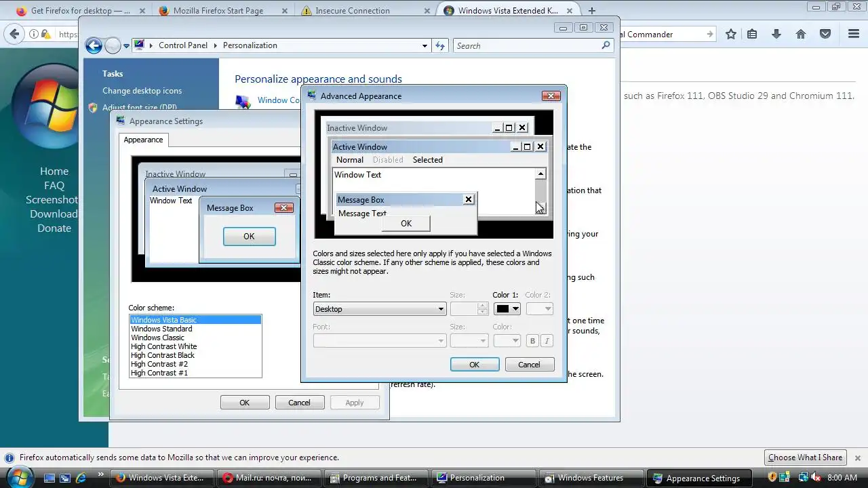This screenshot has width=868, height=488.
Task: Select High Contrast #1 scheme
Action: [195, 373]
